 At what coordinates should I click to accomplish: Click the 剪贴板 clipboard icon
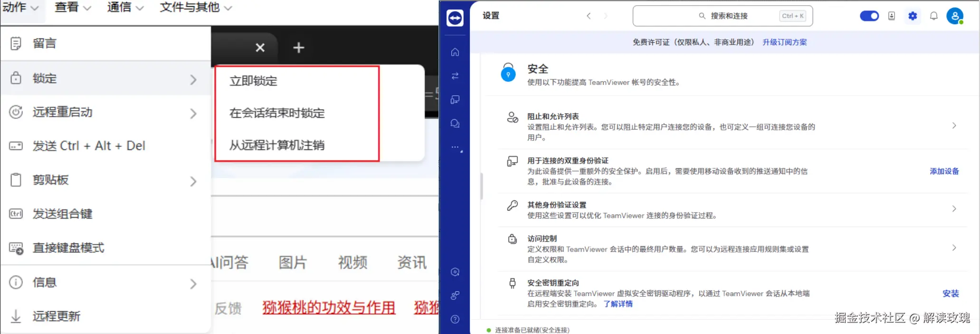[x=16, y=180]
